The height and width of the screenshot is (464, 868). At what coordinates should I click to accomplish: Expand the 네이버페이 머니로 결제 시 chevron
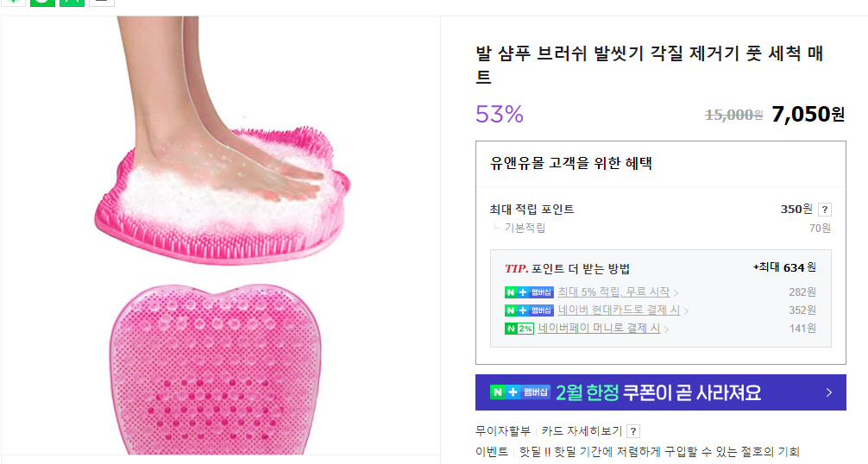tap(666, 329)
